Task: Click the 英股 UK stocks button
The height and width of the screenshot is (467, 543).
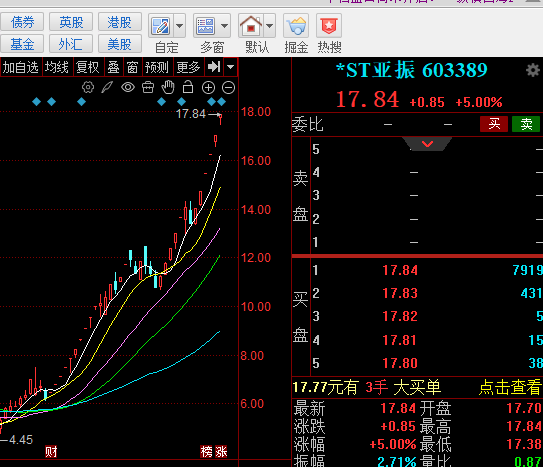Action: (71, 22)
